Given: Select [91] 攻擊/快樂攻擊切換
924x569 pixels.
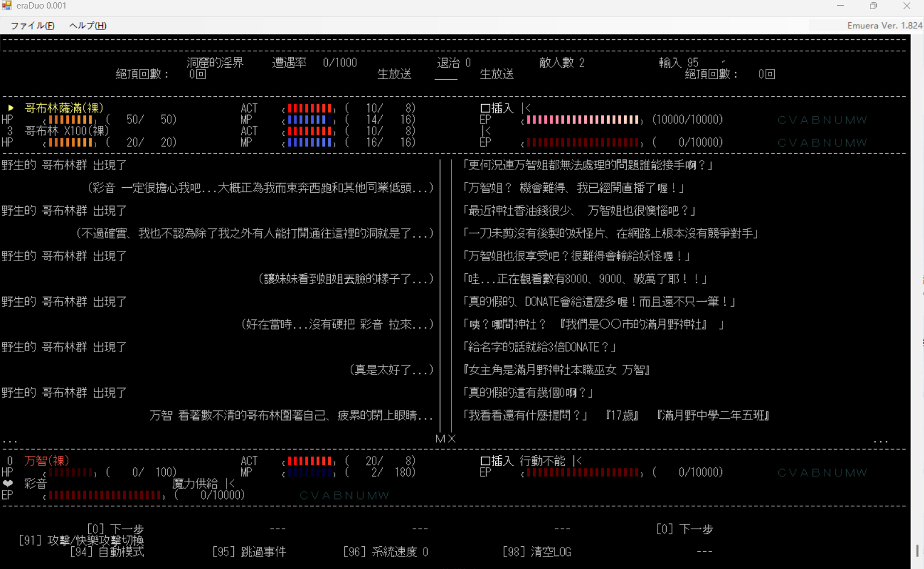Looking at the screenshot, I should [x=81, y=541].
